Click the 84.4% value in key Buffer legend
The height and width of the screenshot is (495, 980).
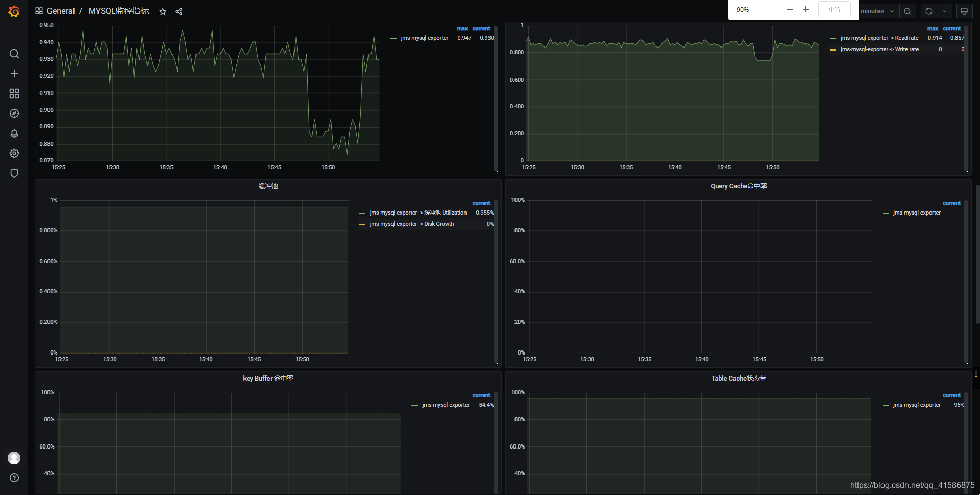pyautogui.click(x=486, y=405)
